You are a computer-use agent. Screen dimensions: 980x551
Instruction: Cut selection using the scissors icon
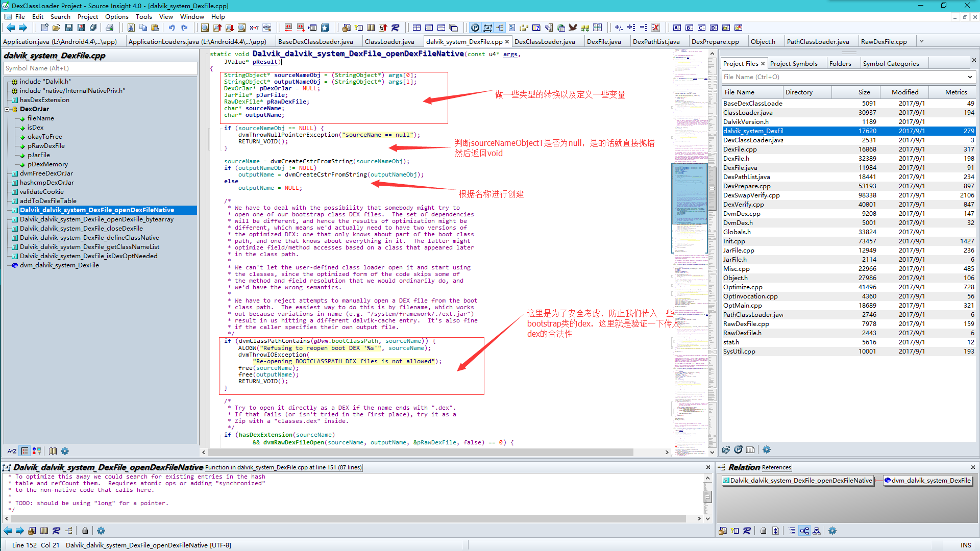(x=131, y=28)
